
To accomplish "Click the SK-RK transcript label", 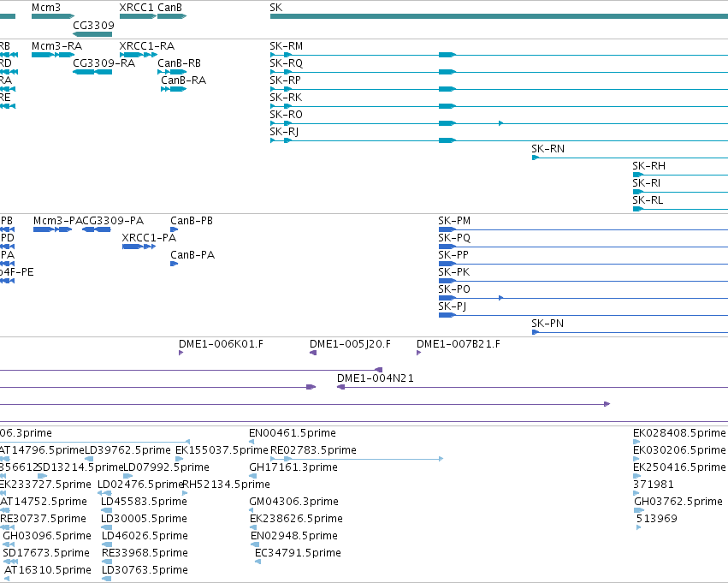I will 286,98.
